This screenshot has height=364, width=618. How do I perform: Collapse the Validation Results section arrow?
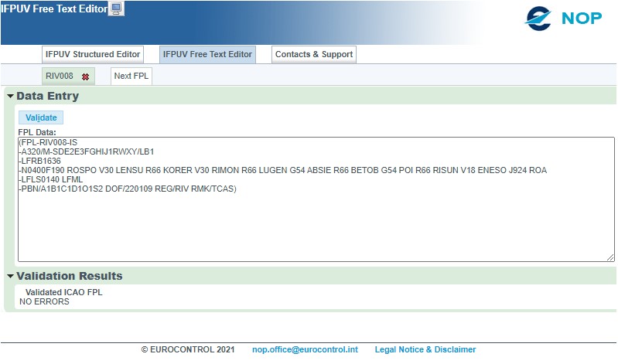[10, 276]
